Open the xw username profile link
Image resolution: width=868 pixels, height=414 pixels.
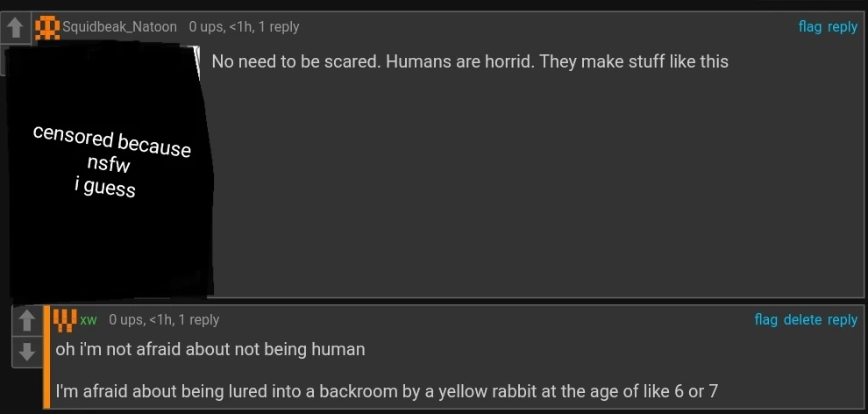tap(89, 320)
